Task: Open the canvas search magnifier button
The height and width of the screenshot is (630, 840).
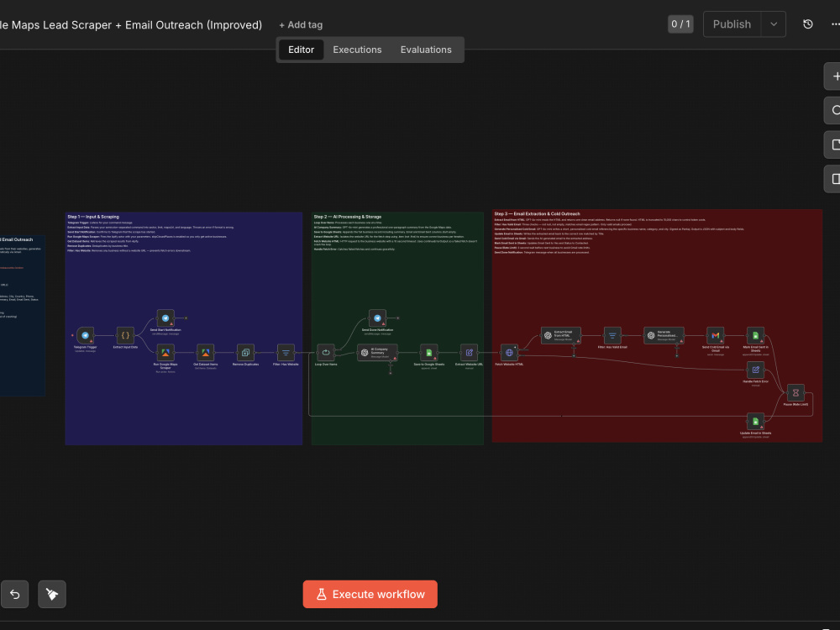Action: pyautogui.click(x=833, y=110)
